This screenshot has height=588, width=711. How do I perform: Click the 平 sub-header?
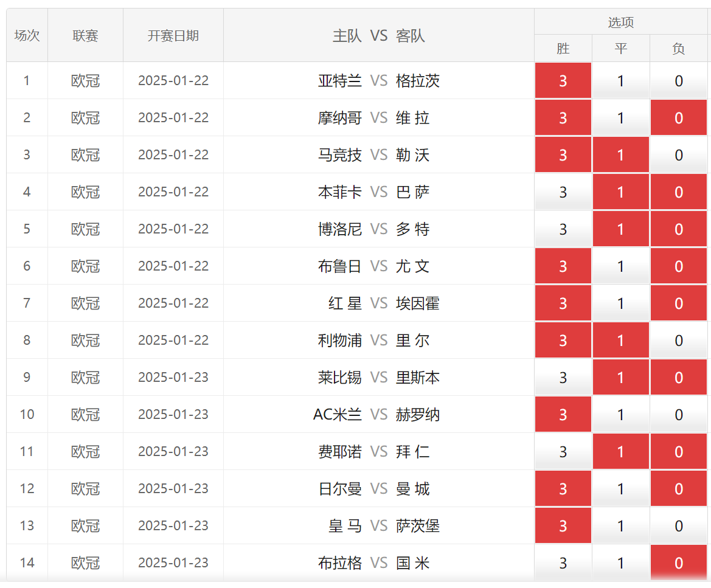tap(621, 49)
